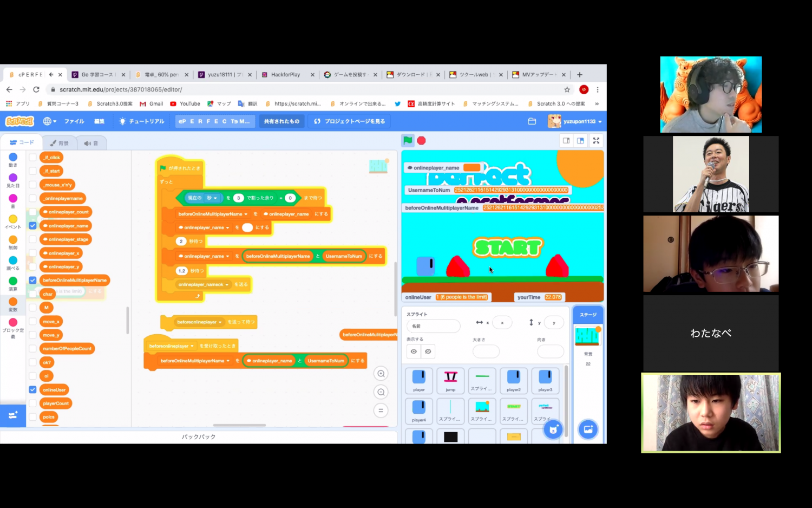
Task: Uncheck the onlineplayer_name variable checkbox
Action: pos(33,226)
